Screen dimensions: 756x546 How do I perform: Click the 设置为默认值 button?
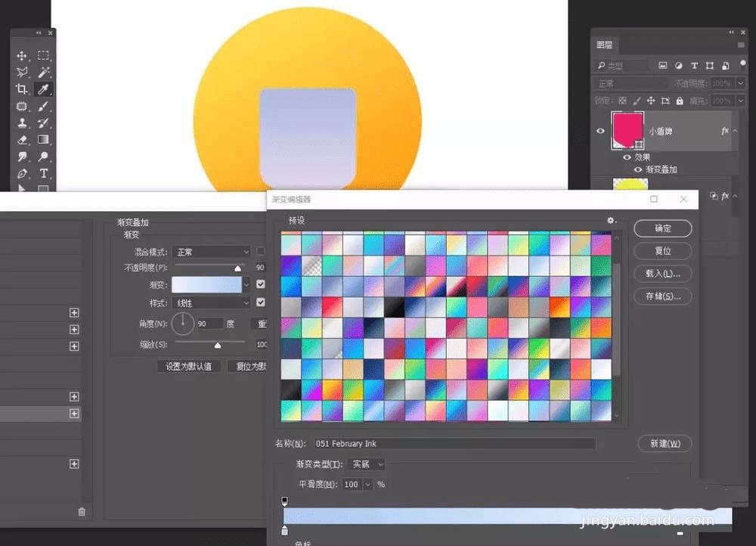click(x=188, y=366)
